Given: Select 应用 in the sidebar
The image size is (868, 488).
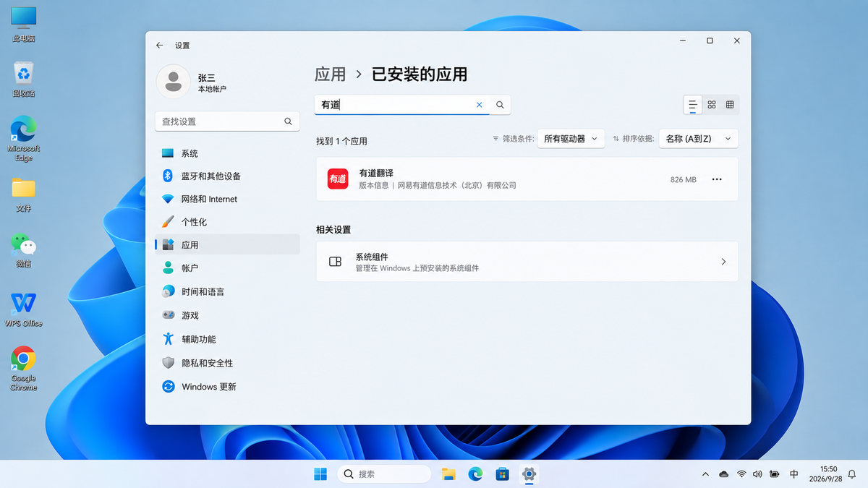Looking at the screenshot, I should tap(227, 245).
